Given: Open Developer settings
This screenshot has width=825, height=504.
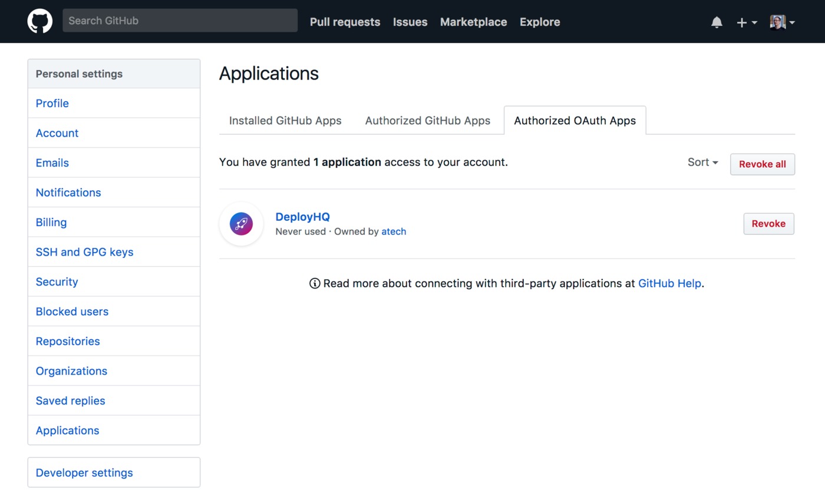Looking at the screenshot, I should click(114, 473).
